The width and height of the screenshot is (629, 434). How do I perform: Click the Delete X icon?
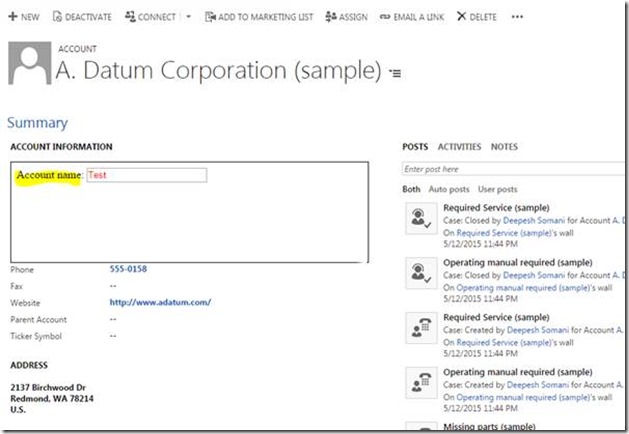point(461,17)
